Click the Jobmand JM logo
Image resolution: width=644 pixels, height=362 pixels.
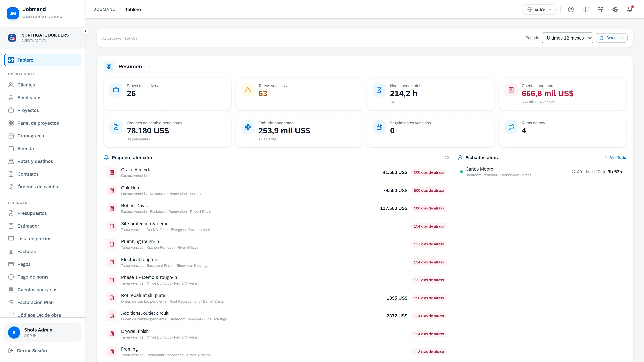(x=13, y=13)
